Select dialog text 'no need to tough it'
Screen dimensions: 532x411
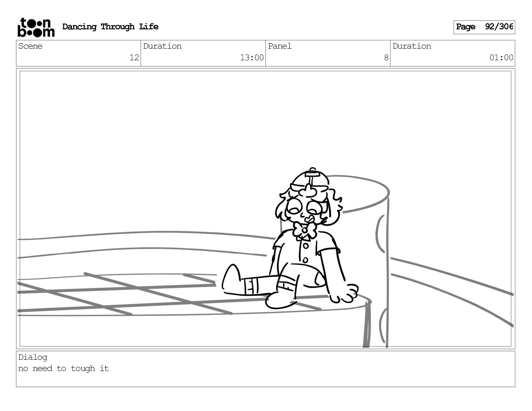click(x=64, y=368)
